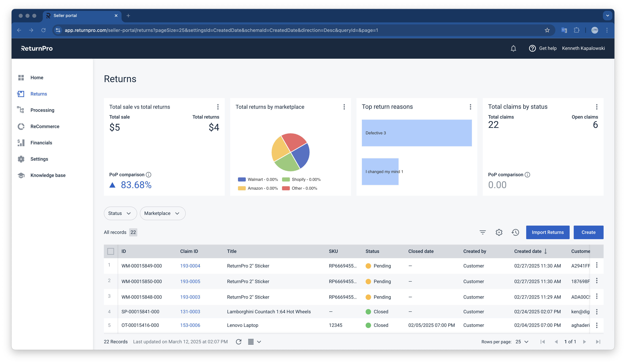Viewport: 626px width, 364px height.
Task: Click Defective bar in return reasons chart
Action: tap(417, 133)
